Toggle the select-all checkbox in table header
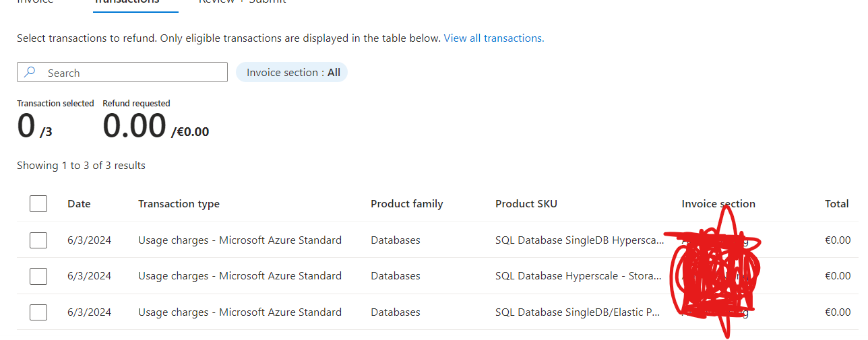This screenshot has height=340, width=868. [x=38, y=204]
